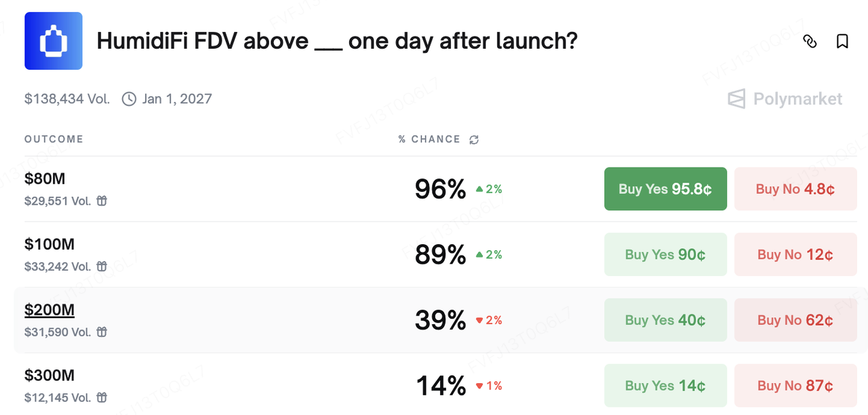Copy the market link icon
The width and height of the screenshot is (868, 415).
[810, 41]
